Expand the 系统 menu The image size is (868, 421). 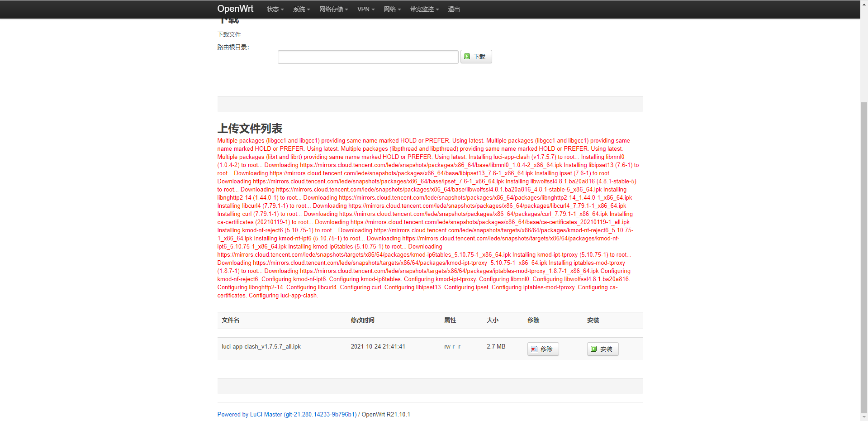click(x=301, y=9)
